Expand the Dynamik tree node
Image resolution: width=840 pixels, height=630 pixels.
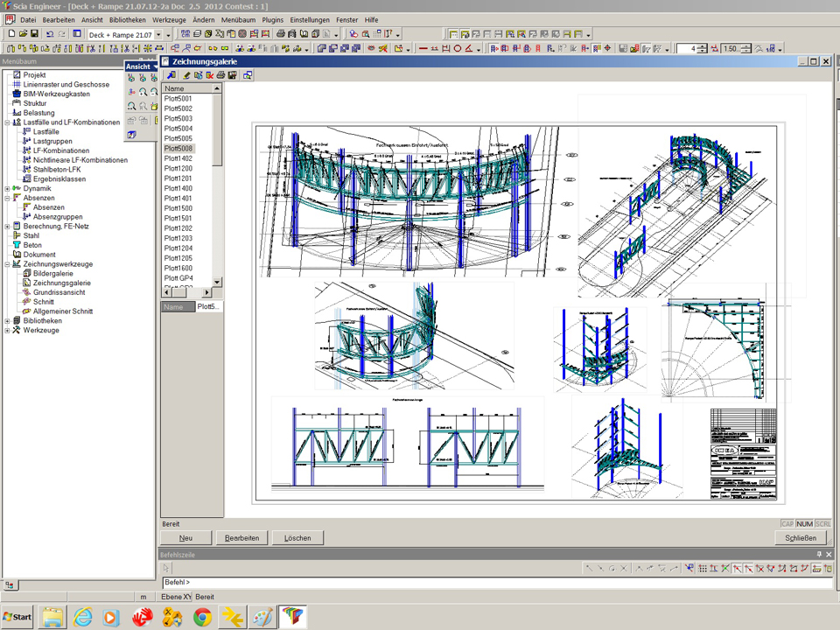click(7, 189)
